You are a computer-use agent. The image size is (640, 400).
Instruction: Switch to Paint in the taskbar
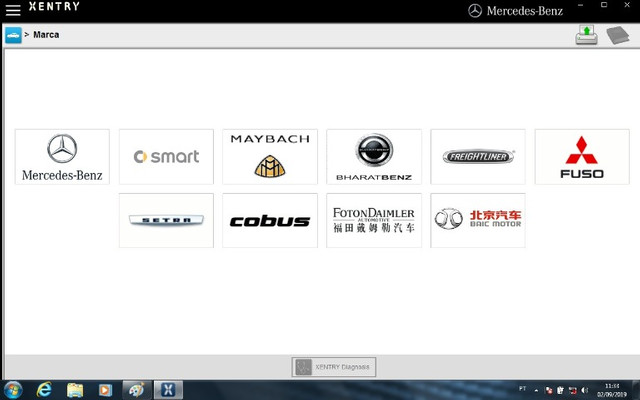pos(136,390)
